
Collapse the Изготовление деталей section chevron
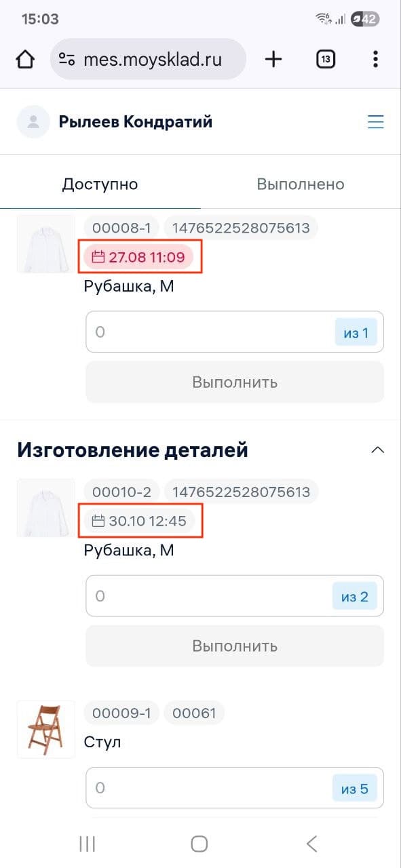377,449
